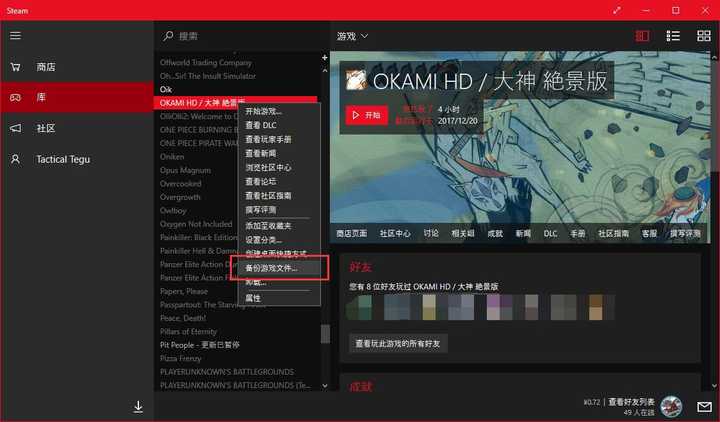Click 查看玩此游戏的所有好友 button
The width and height of the screenshot is (720, 422).
point(398,343)
